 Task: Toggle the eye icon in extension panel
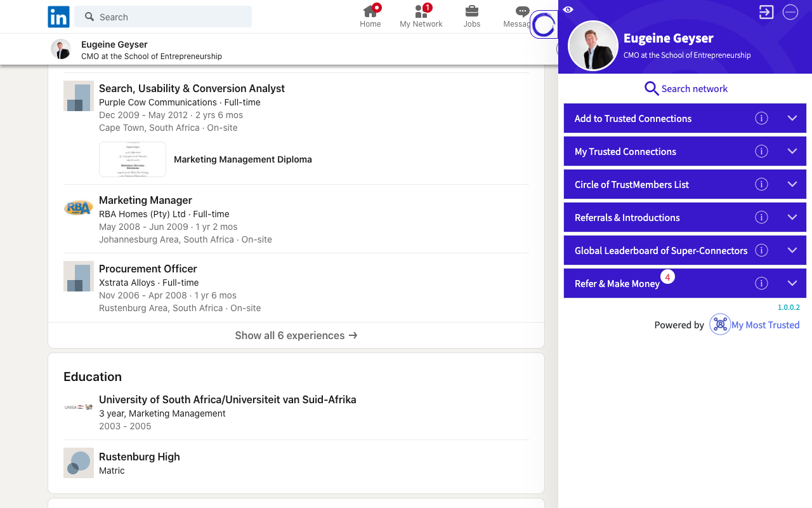coord(568,10)
